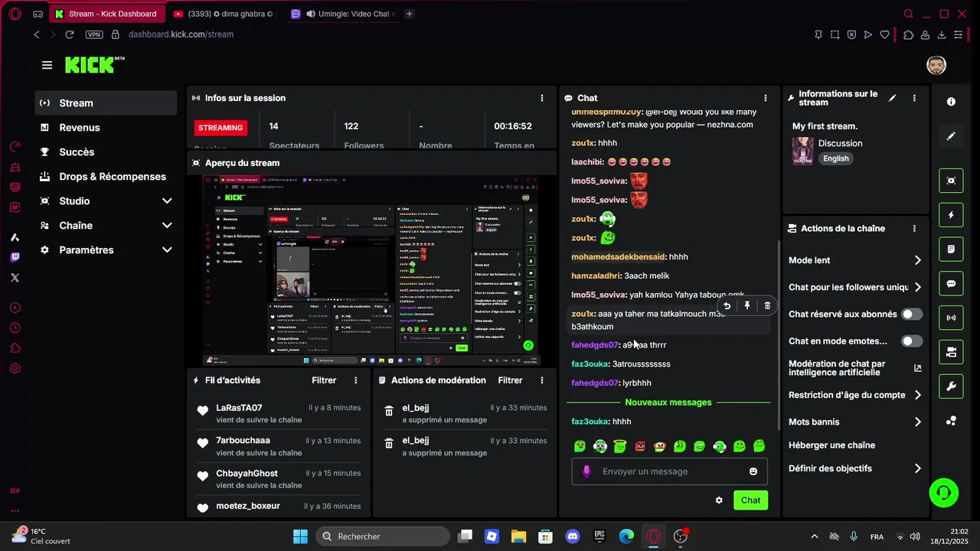Send message with the green Chat button
This screenshot has height=551, width=980.
coord(750,500)
